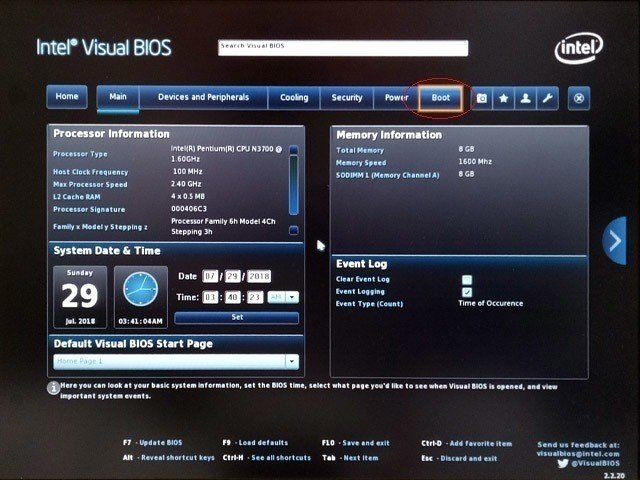The image size is (640, 480).
Task: Click the Intel logo
Action: [x=579, y=48]
